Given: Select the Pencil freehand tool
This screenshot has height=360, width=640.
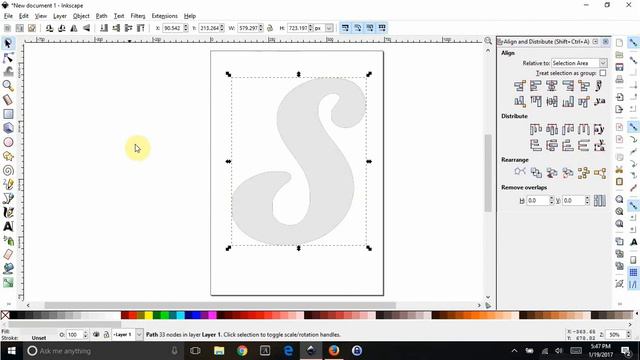Looking at the screenshot, I should 8,184.
